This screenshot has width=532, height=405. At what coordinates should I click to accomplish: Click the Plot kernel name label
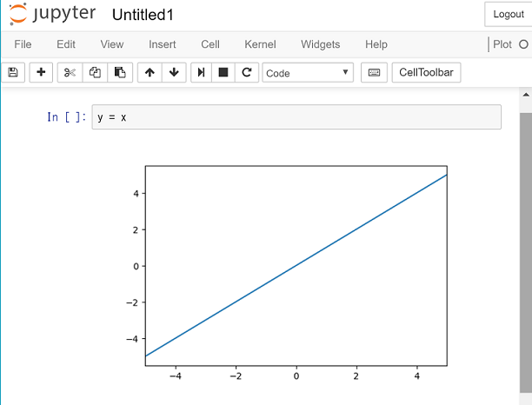(502, 44)
